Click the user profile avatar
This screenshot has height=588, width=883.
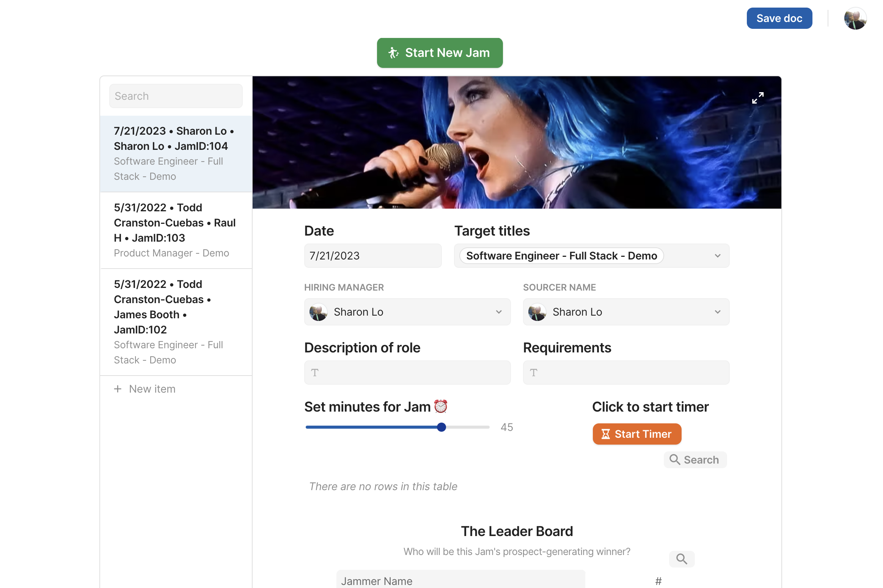[855, 19]
